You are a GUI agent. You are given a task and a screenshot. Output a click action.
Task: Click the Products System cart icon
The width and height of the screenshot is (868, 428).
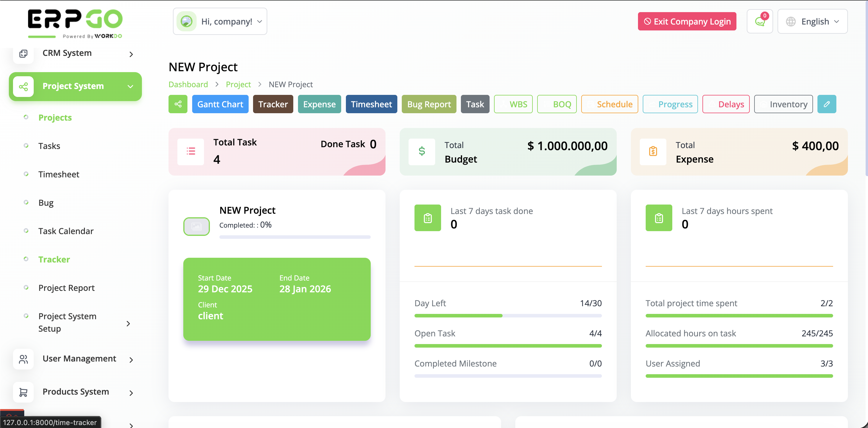(23, 392)
